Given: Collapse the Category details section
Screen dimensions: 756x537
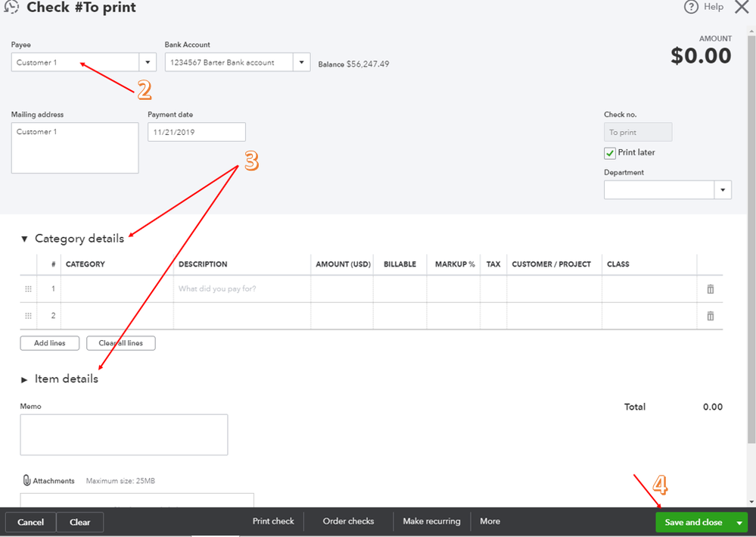Looking at the screenshot, I should pos(24,239).
